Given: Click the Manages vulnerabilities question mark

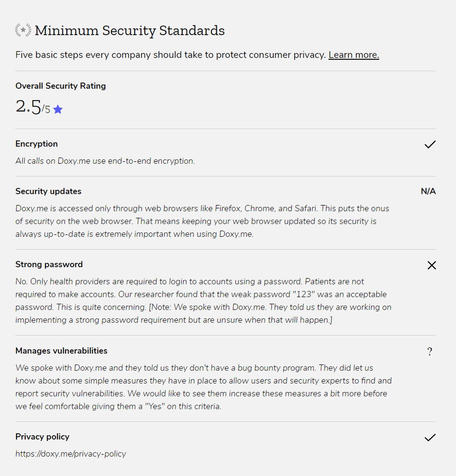Looking at the screenshot, I should [x=430, y=352].
